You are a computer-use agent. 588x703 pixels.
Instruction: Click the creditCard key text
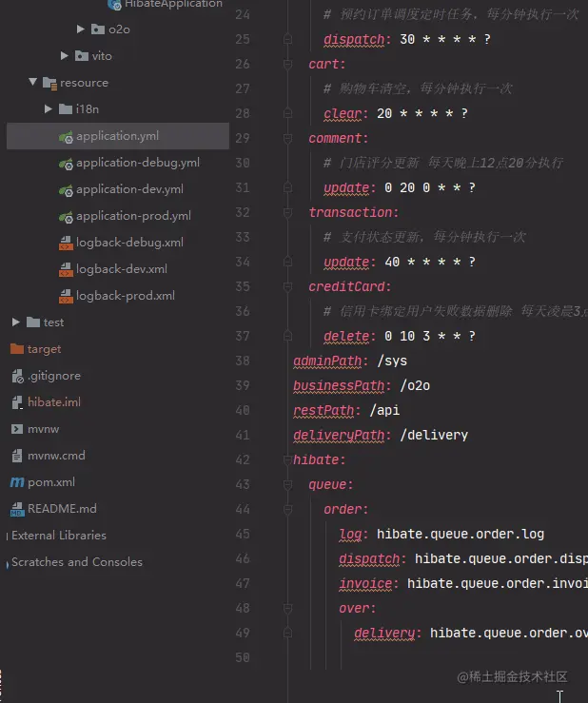pyautogui.click(x=346, y=287)
